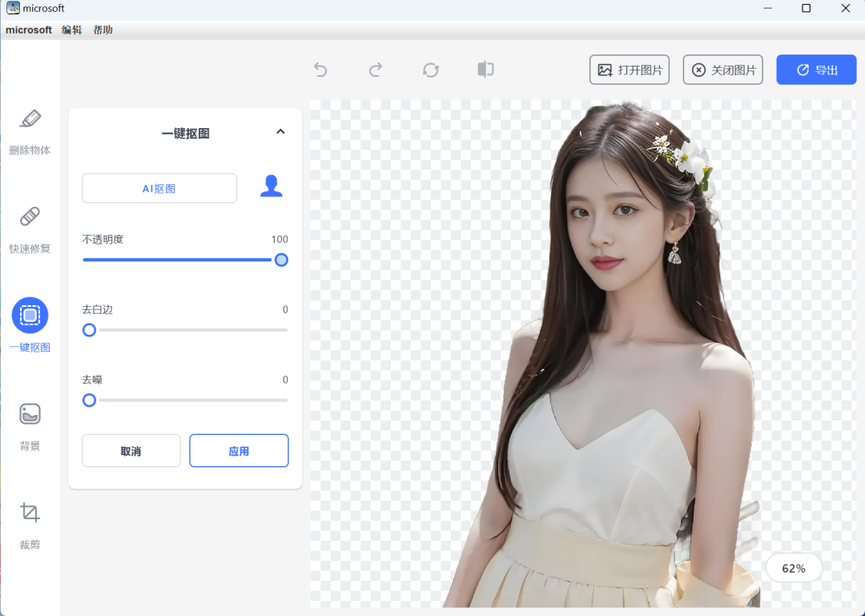Click the reset rotation icon in toolbar
The image size is (865, 616).
(x=430, y=70)
